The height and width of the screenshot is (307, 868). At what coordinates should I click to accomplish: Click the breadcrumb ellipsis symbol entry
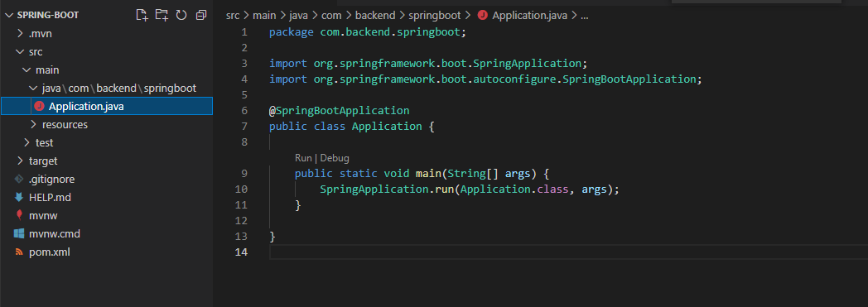(584, 16)
